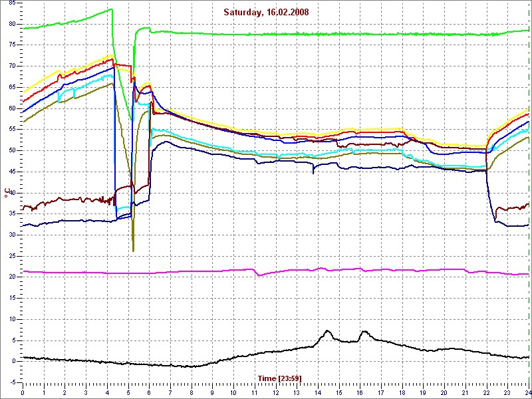This screenshot has height=399, width=532.
Task: Click the time axis hour label "23"
Action: click(508, 392)
